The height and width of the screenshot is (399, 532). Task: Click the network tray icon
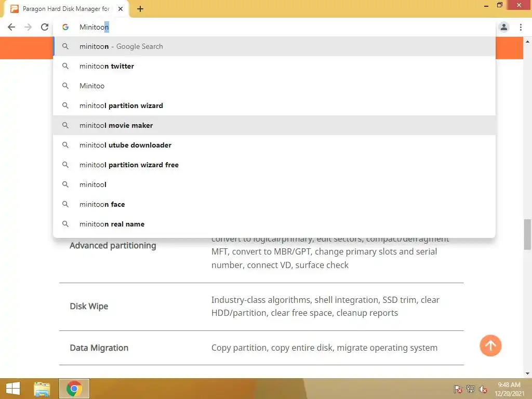[x=471, y=389]
